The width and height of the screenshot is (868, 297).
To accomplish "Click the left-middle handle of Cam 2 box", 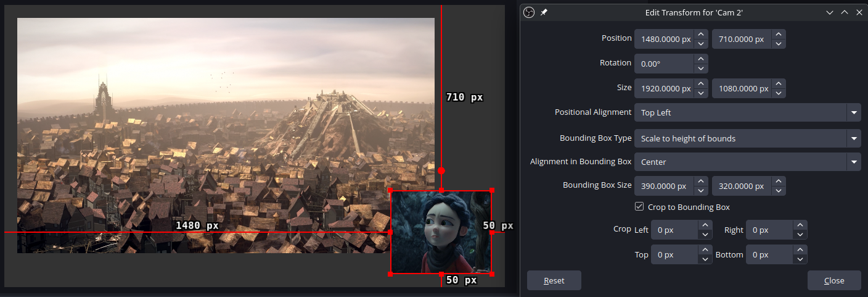I will pyautogui.click(x=390, y=232).
